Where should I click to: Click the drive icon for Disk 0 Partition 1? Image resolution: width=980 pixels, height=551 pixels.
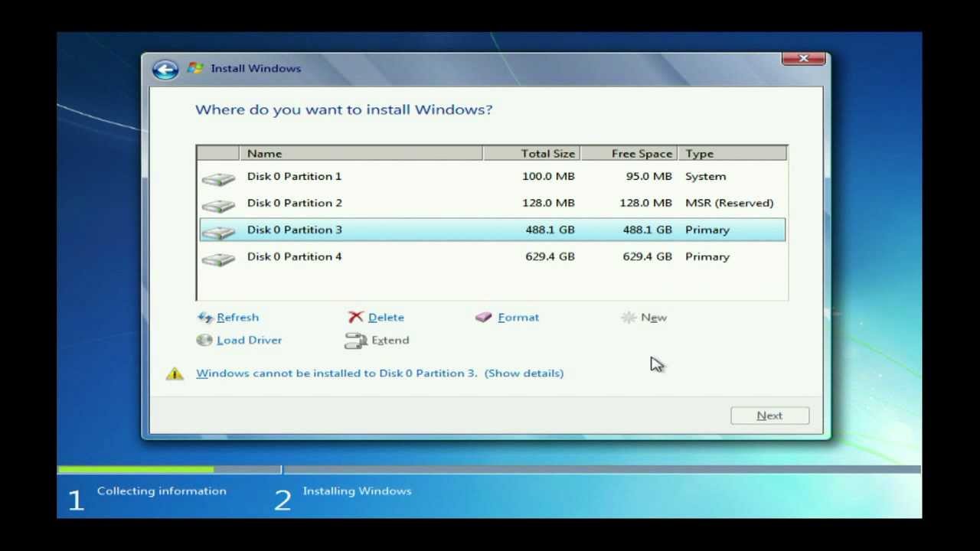click(x=218, y=179)
